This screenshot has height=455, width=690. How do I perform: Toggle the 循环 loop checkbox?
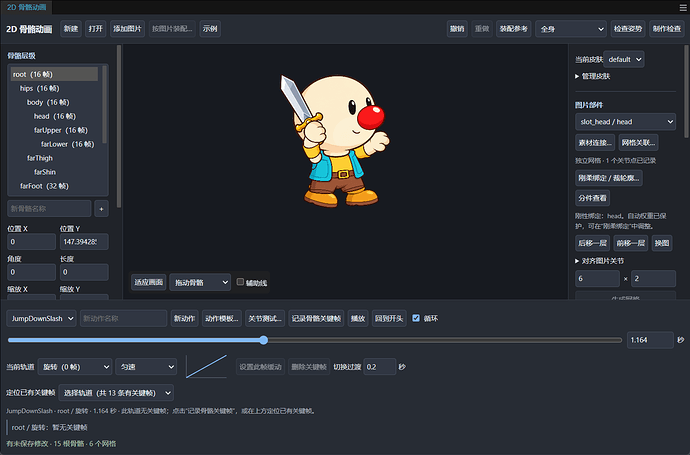(x=416, y=318)
